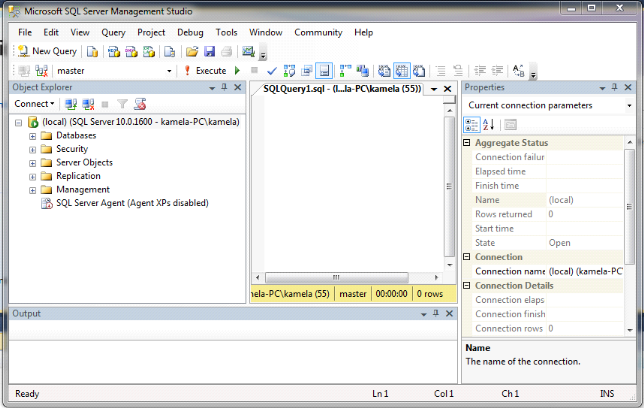Collapse the Aggregate Status property group

(x=469, y=143)
